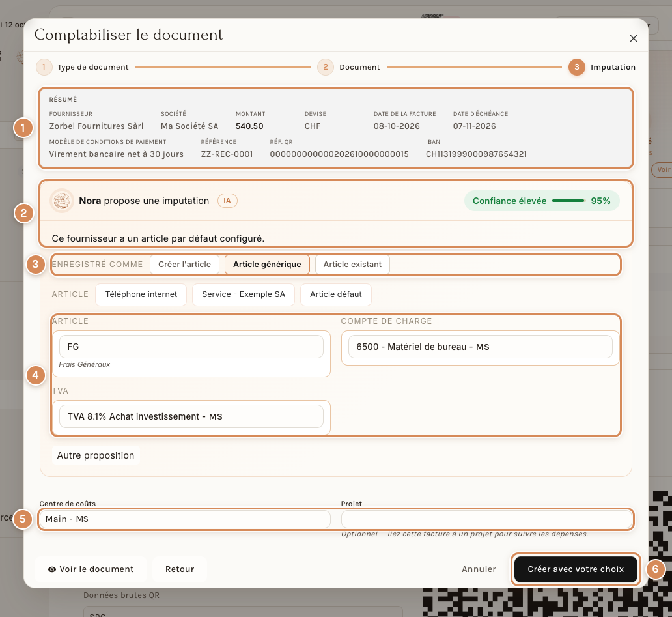Viewport: 672px width, 617px height.
Task: Choose the Créer l'article option
Action: click(185, 265)
